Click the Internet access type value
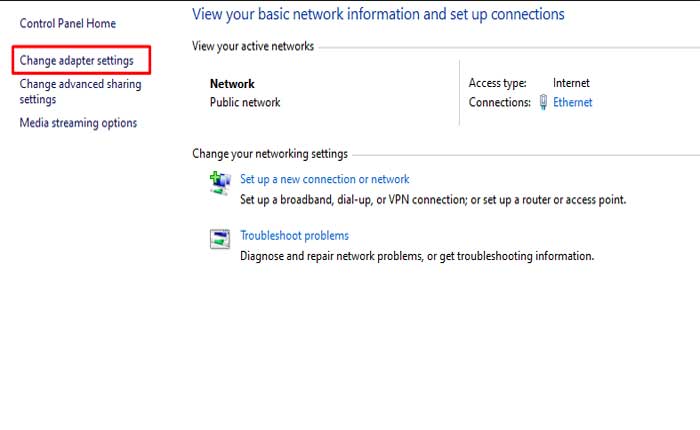This screenshot has width=700, height=430. (x=571, y=84)
